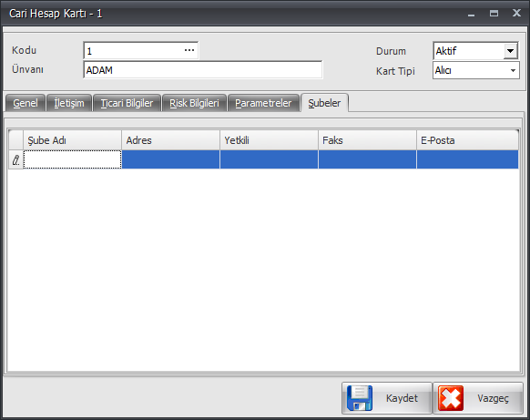The height and width of the screenshot is (420, 530).
Task: Expand the Kart Tipi dropdown
Action: coord(513,70)
